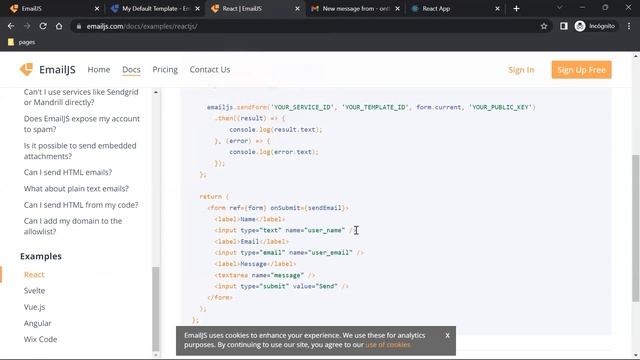Open 'Does EmailJS expose my account to spam?'
Screen dimensions: 640x360
(82, 124)
